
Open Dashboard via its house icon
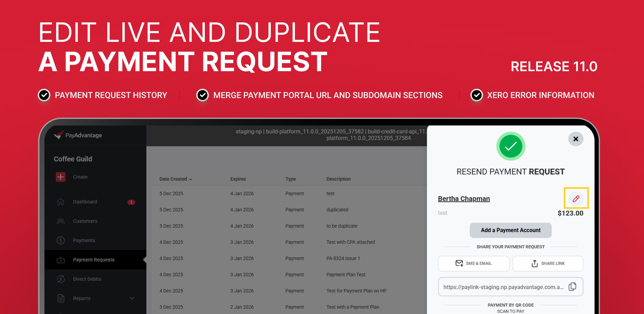(x=61, y=202)
